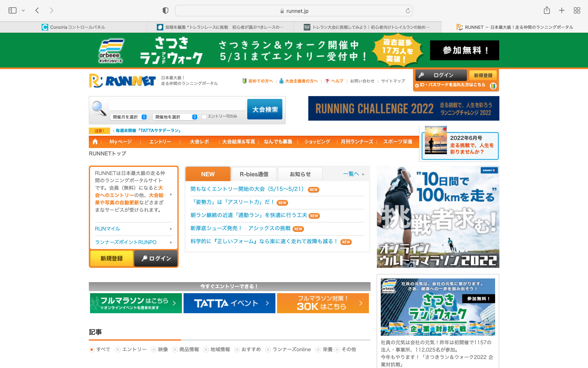Select the お知らせ tab

[x=300, y=174]
